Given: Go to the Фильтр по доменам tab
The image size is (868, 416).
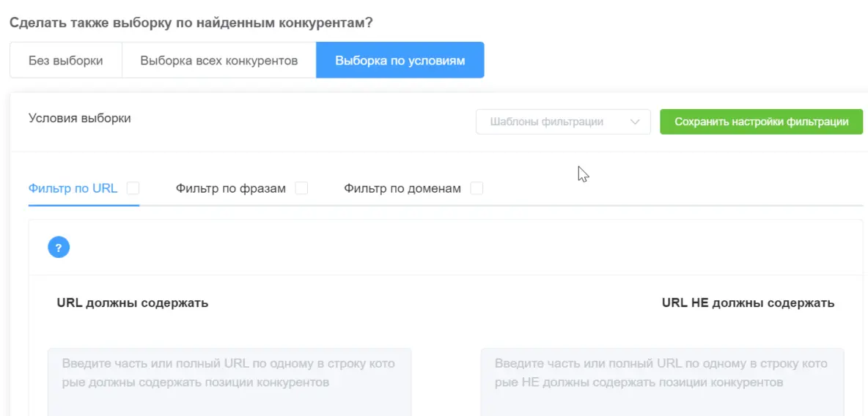Looking at the screenshot, I should [402, 188].
